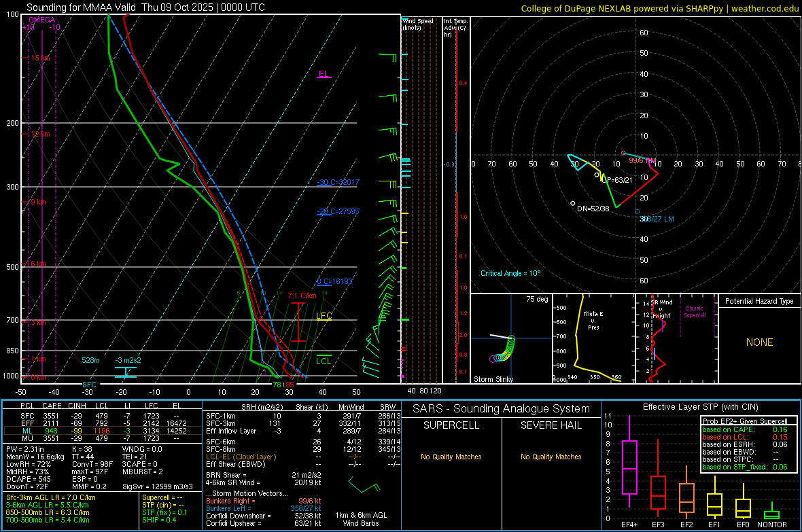
Task: Click 'UP=63/21' Corfidi vector on hodograph
Action: click(x=617, y=180)
